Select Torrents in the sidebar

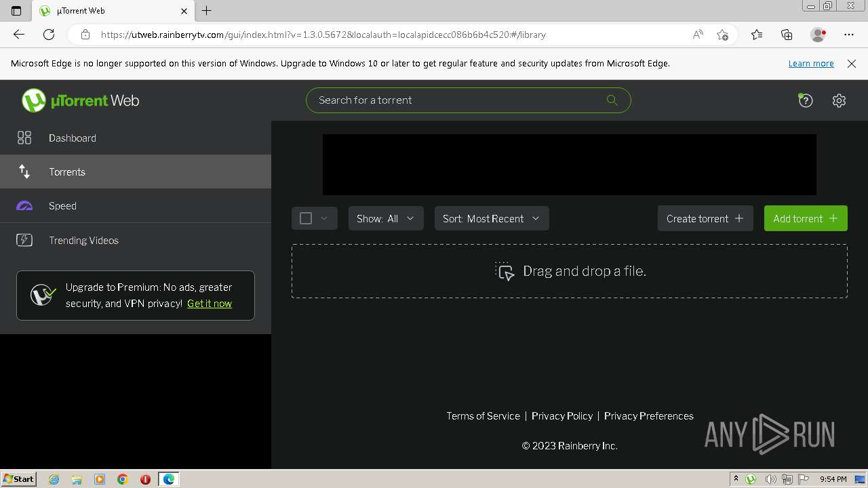point(136,171)
